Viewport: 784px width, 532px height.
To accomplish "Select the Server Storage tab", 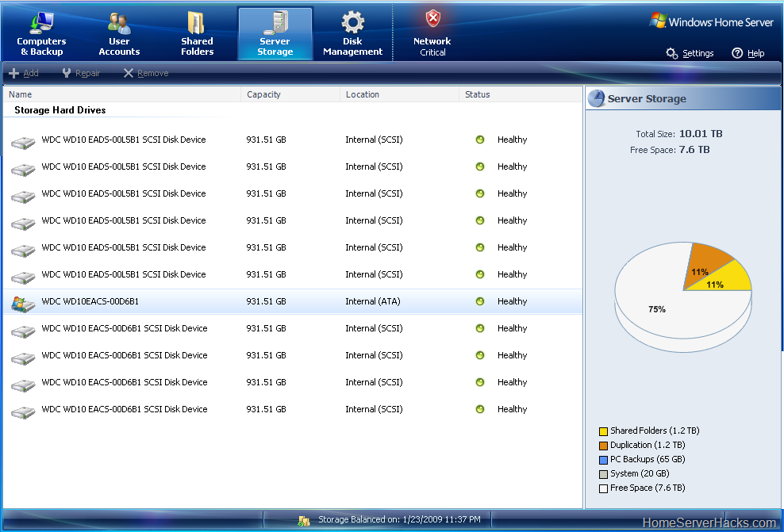I will [x=275, y=34].
